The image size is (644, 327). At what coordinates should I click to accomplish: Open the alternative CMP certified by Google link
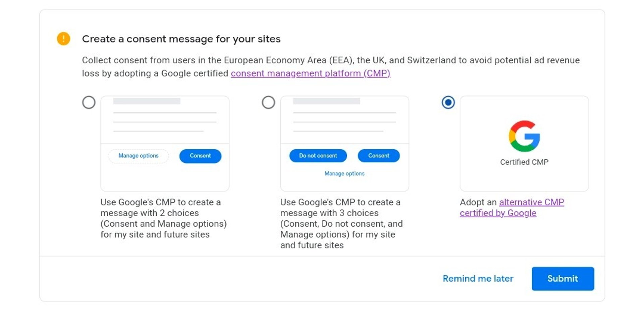coord(512,207)
